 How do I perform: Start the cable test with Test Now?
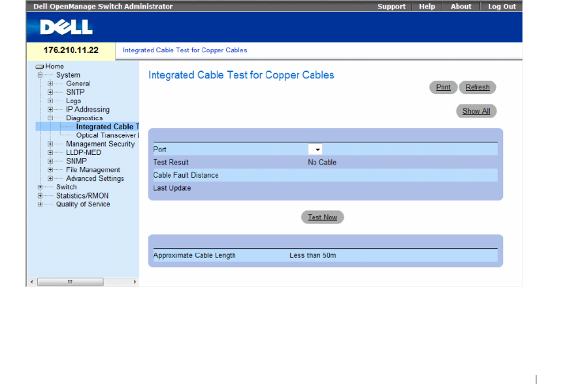coord(323,217)
